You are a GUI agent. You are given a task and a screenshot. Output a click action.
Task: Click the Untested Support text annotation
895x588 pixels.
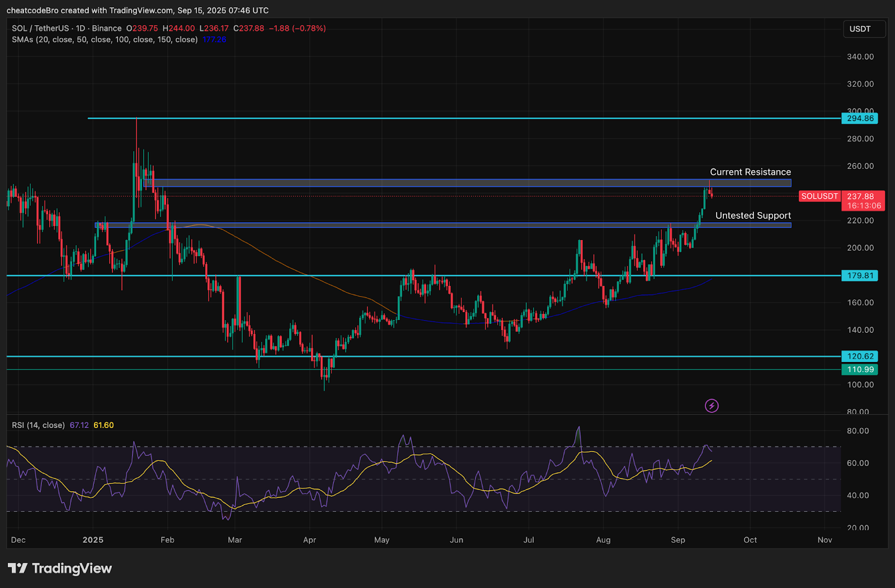point(753,215)
